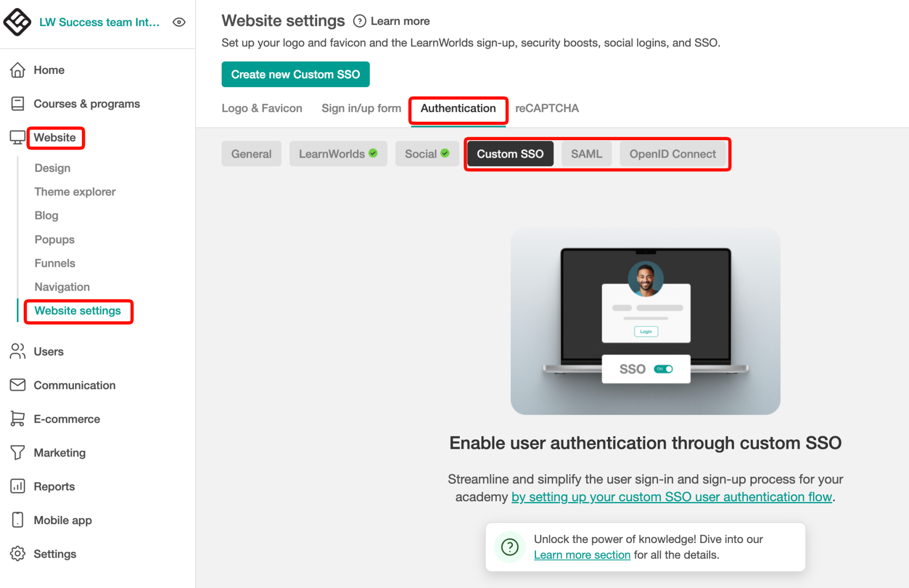This screenshot has height=588, width=909.
Task: Toggle the SSO switch in illustration
Action: pyautogui.click(x=663, y=369)
